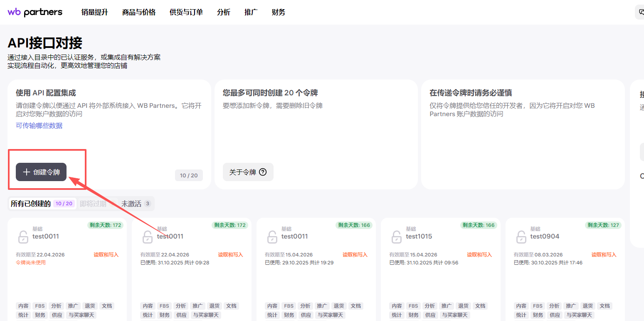Viewport: 644px width, 321px height.
Task: Open the 销量提升 menu
Action: tap(94, 12)
